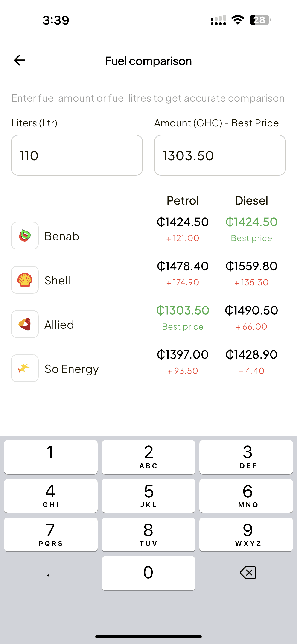Tap the battery indicator in status bar
This screenshot has width=297, height=644.
(260, 20)
